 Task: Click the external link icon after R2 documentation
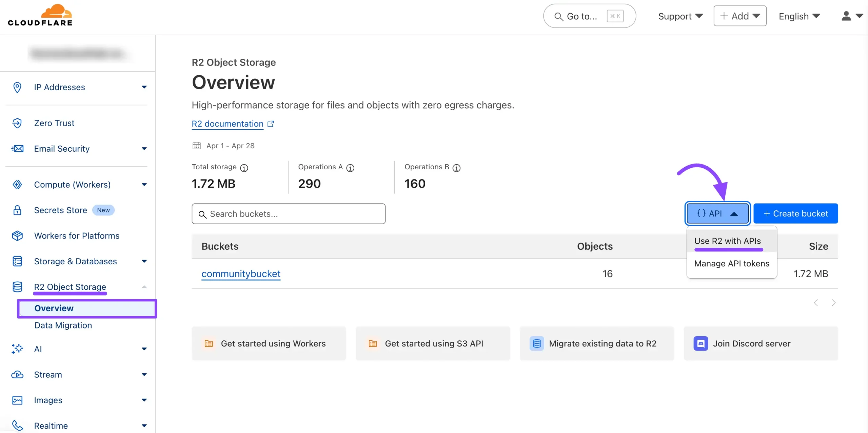tap(271, 124)
